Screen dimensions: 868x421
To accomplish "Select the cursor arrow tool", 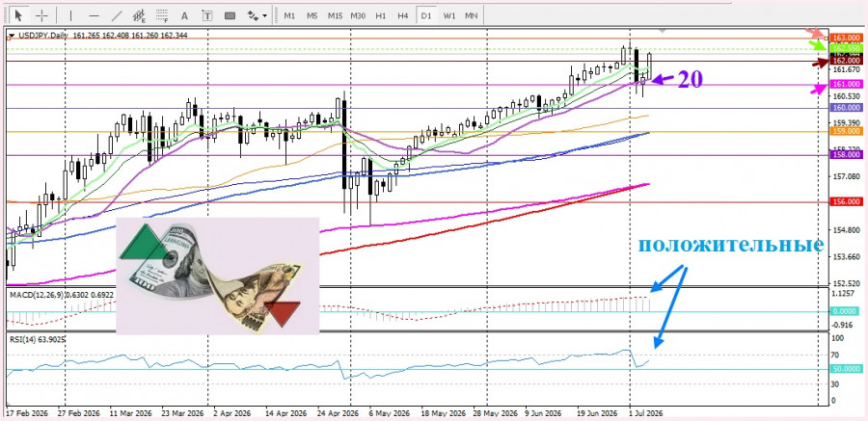I will click(19, 15).
